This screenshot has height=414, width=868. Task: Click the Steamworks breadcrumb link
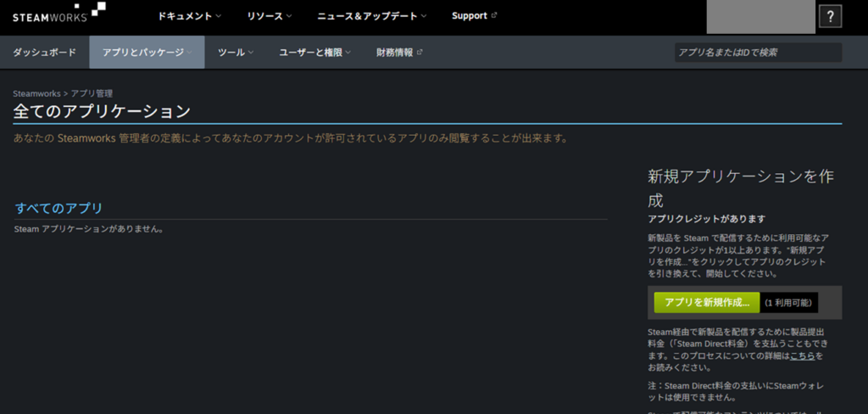pos(36,93)
